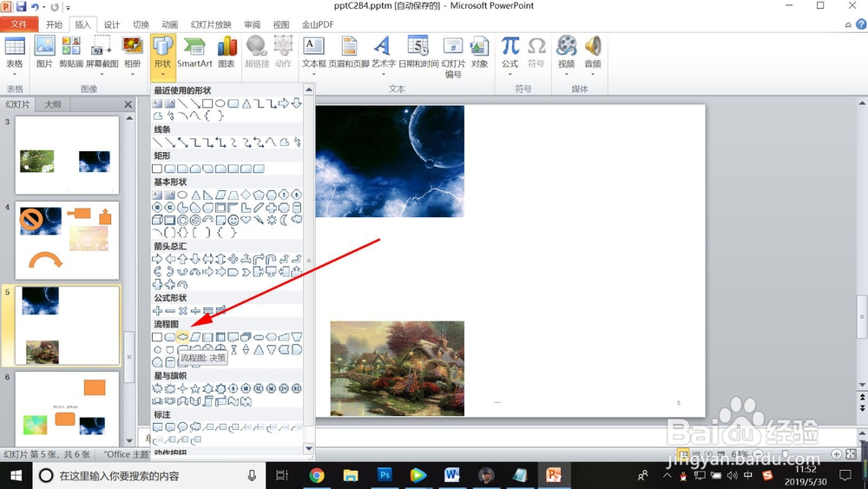Open Quick Access Toolbar customize arrow
Screen dimensions: 868x489
(69, 7)
